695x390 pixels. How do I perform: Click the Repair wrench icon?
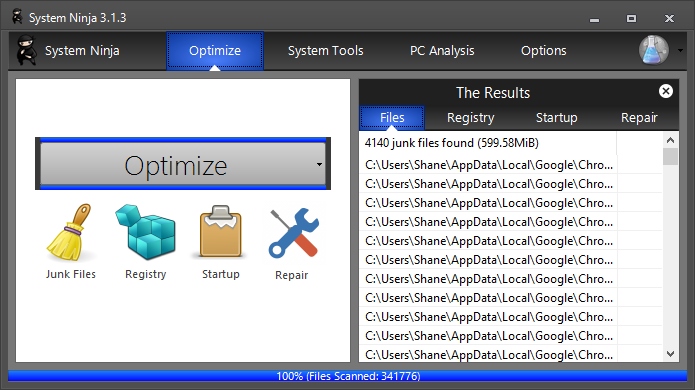(293, 233)
